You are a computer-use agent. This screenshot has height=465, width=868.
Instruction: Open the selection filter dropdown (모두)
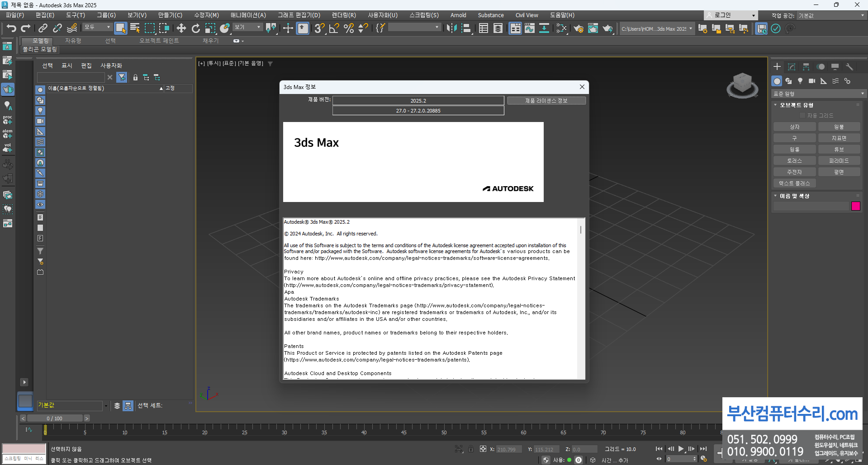[x=97, y=28]
